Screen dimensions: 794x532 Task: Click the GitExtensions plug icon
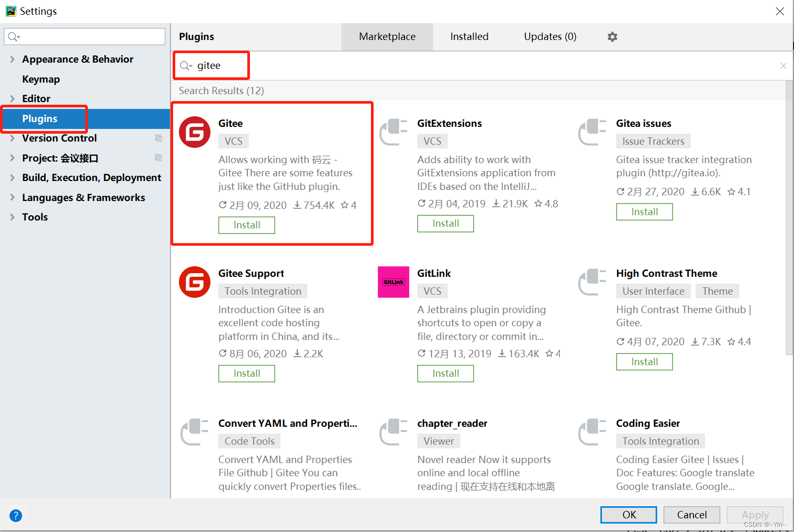(394, 132)
